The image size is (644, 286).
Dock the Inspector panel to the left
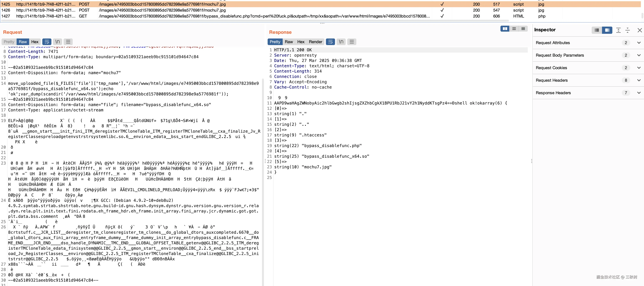coord(597,30)
